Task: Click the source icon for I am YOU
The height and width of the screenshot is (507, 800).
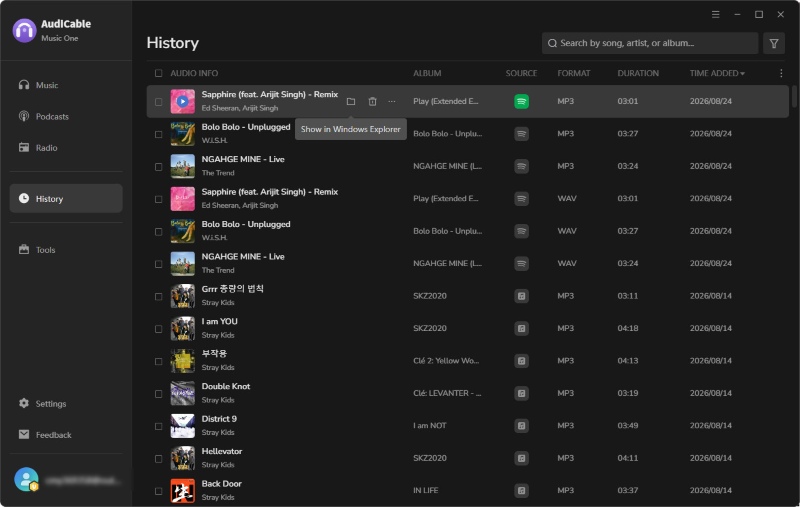Action: (521, 328)
